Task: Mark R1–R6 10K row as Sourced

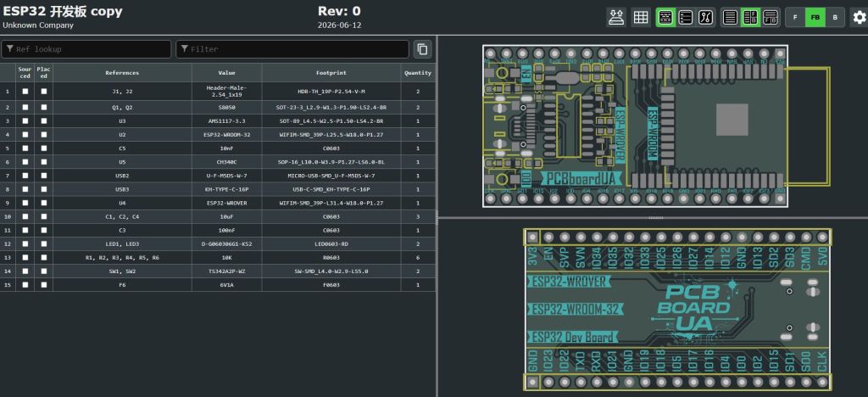Action: coord(25,258)
